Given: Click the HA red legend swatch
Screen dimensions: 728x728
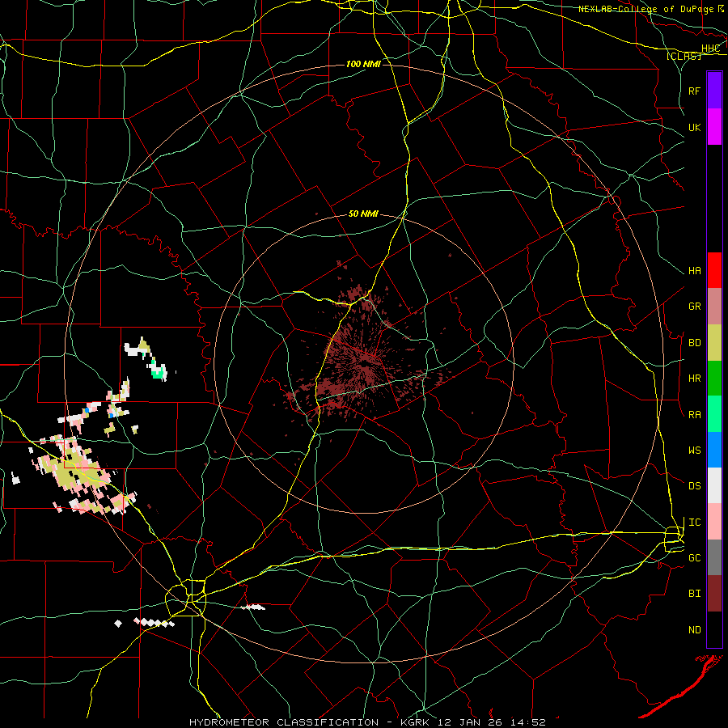Looking at the screenshot, I should tap(714, 270).
